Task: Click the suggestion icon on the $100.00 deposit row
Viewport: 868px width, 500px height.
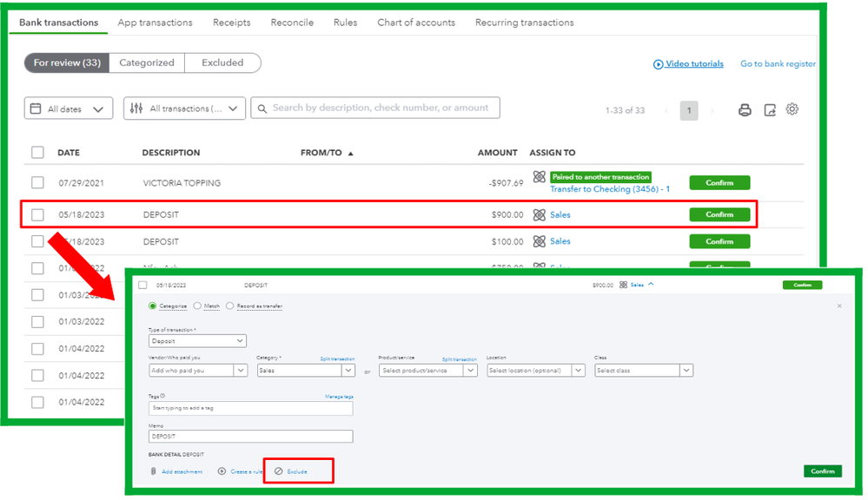Action: (540, 241)
